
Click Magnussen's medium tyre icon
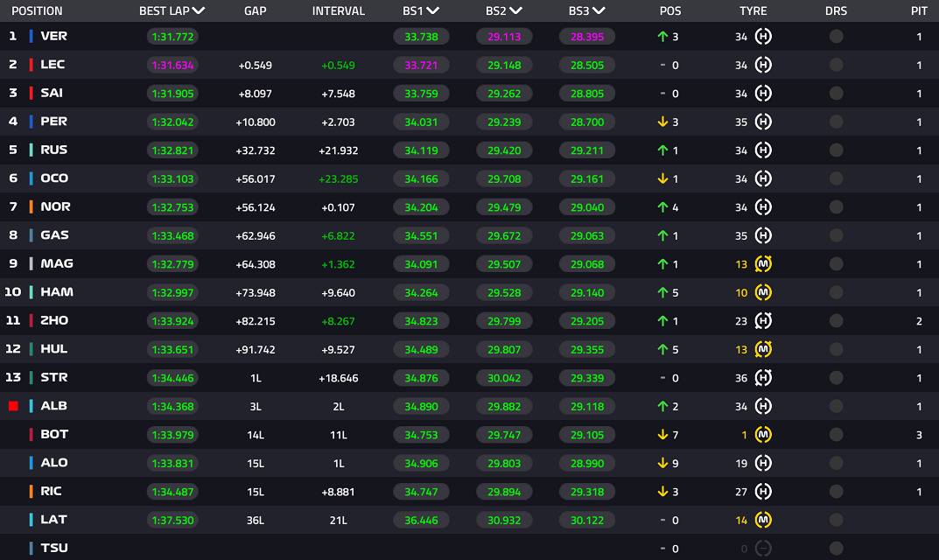pos(763,263)
